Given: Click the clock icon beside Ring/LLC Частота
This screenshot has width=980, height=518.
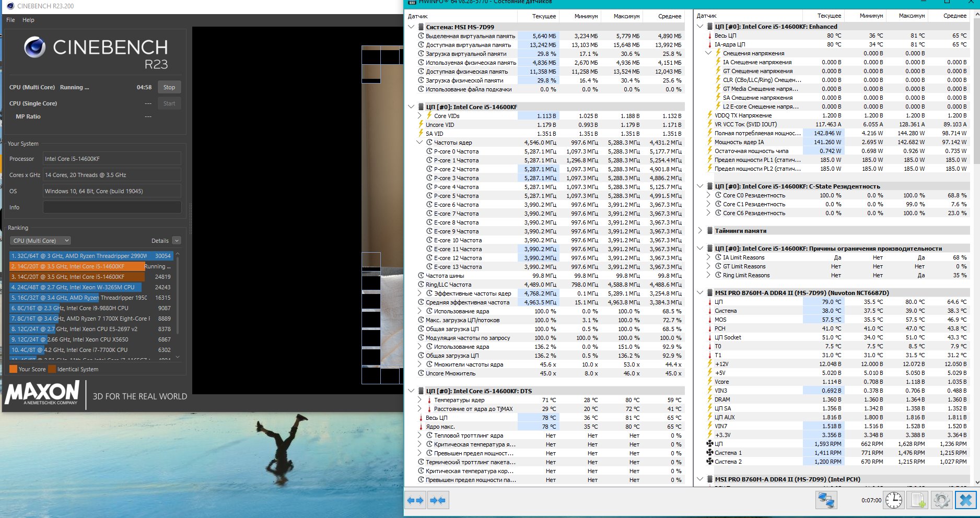Looking at the screenshot, I should 421,285.
